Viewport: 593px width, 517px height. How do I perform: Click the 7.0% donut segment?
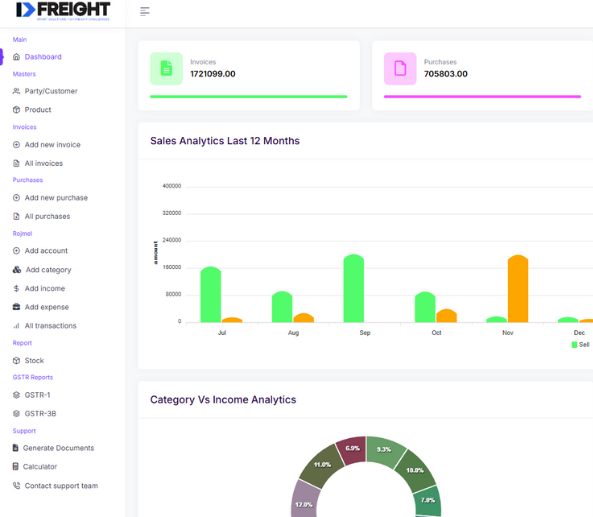click(427, 500)
